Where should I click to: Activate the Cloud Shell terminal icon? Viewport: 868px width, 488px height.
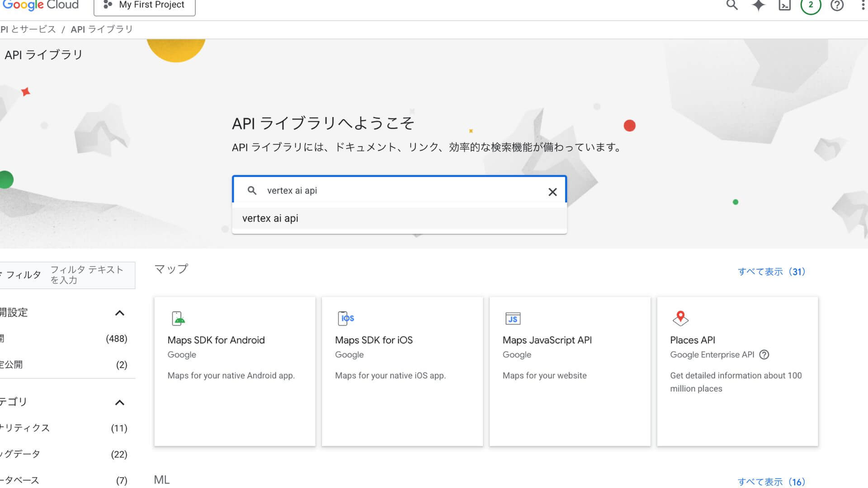pyautogui.click(x=784, y=5)
